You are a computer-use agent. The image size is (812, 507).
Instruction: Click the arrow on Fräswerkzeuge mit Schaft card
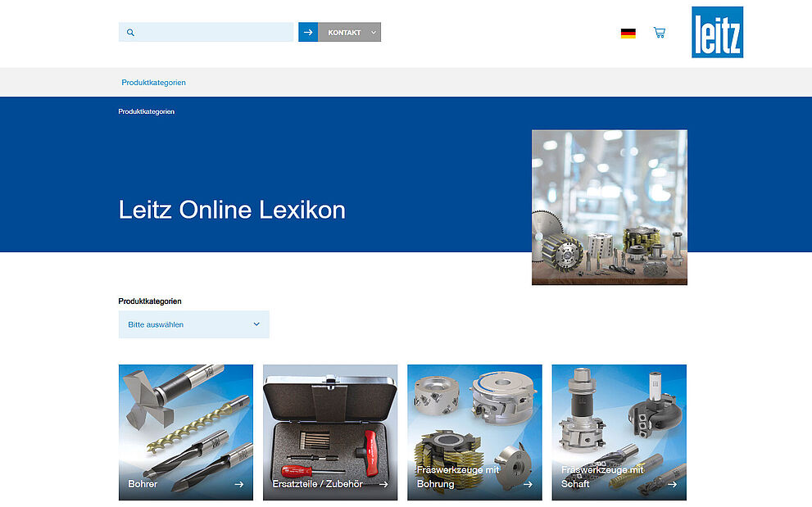pyautogui.click(x=673, y=484)
